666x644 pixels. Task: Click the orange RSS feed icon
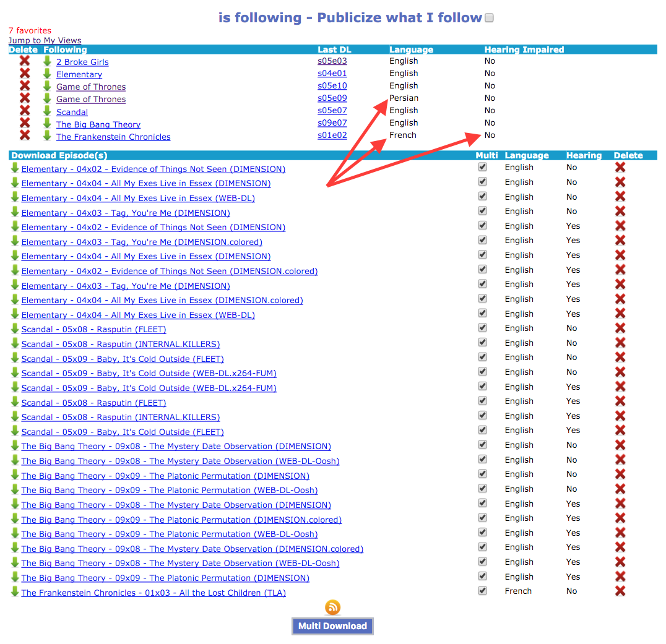[332, 608]
